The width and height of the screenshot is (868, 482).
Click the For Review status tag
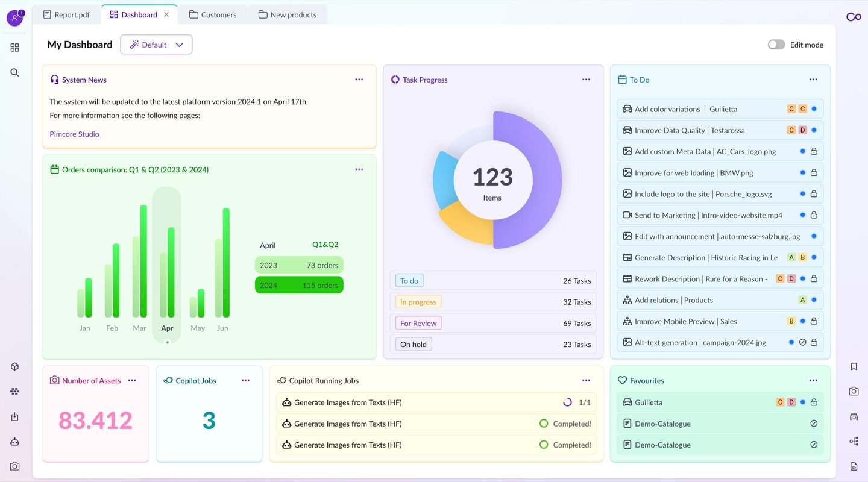(418, 323)
